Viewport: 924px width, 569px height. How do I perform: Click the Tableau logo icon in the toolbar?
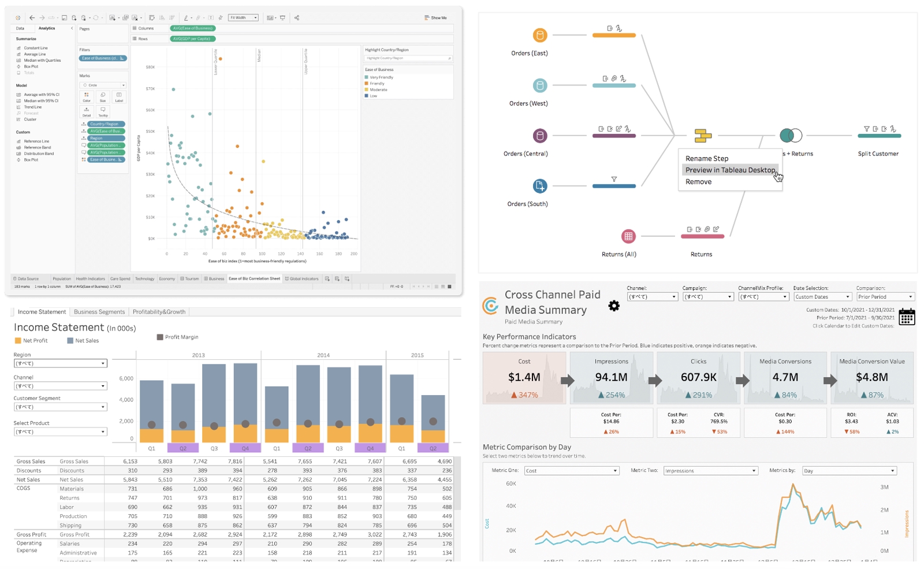(18, 18)
